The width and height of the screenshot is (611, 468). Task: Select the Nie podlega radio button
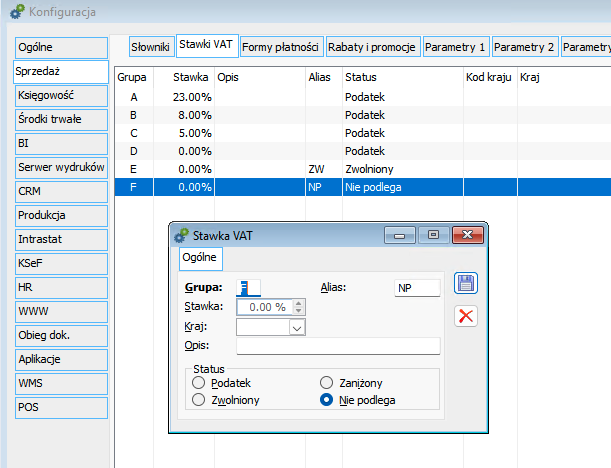[x=326, y=400]
